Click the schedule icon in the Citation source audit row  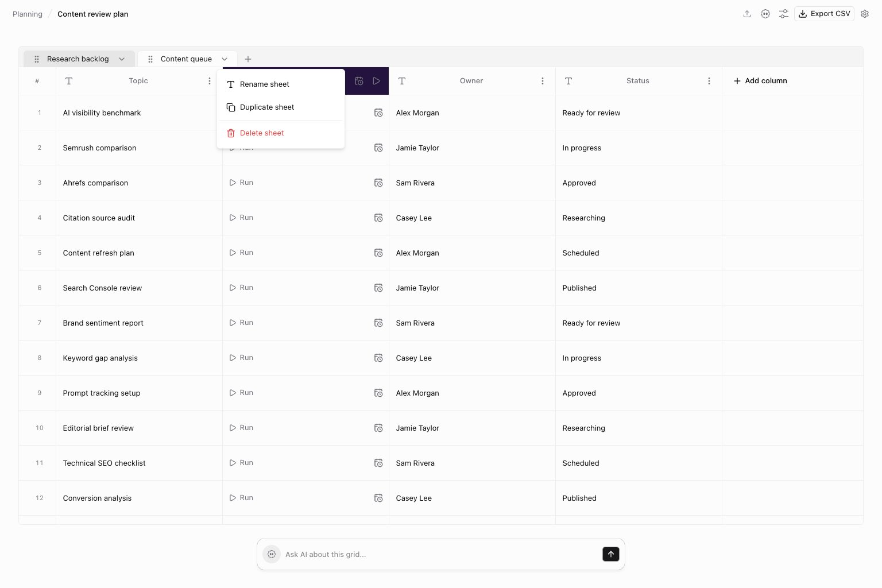[x=378, y=218]
